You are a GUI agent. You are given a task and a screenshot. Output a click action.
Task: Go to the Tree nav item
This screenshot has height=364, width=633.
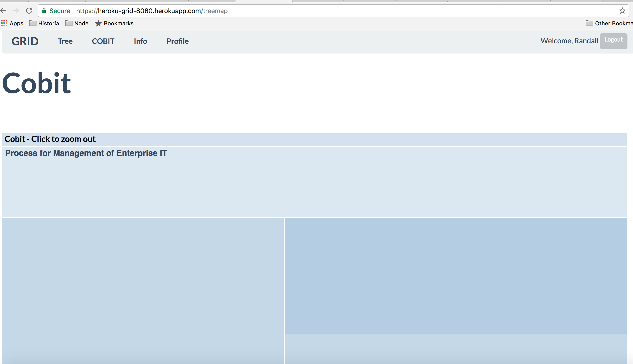(65, 41)
